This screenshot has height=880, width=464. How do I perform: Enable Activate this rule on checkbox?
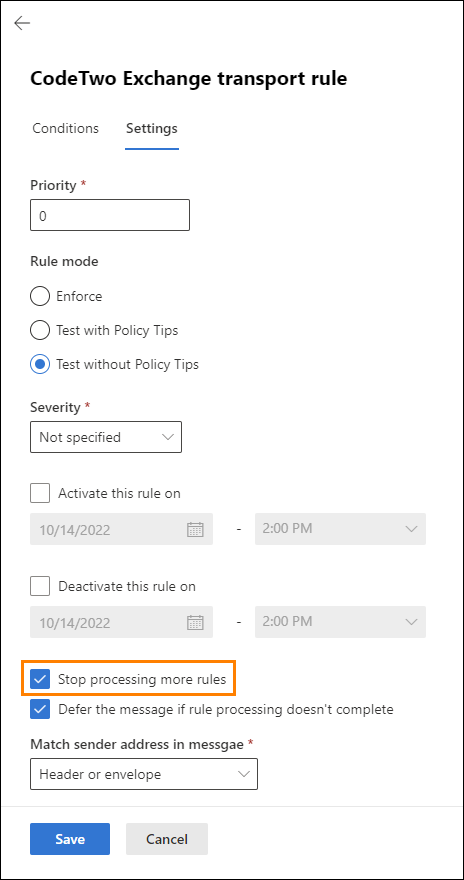click(x=40, y=493)
